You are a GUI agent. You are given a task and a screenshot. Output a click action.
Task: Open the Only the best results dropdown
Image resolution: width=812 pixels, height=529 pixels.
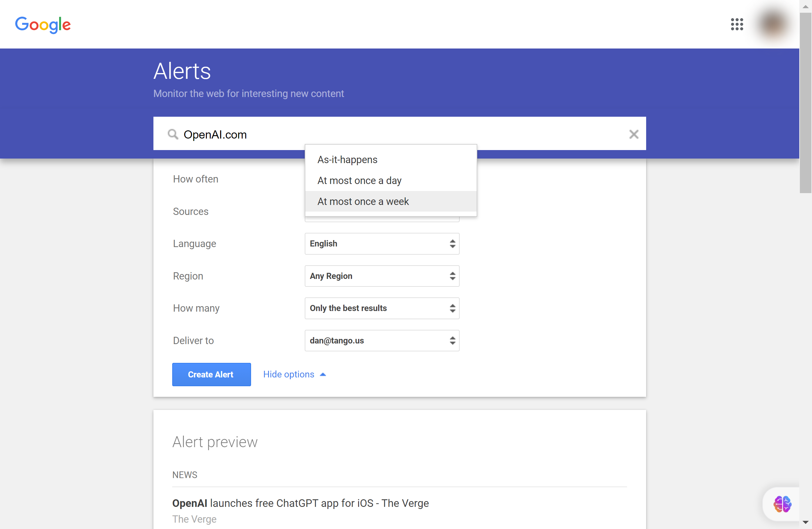coord(382,308)
